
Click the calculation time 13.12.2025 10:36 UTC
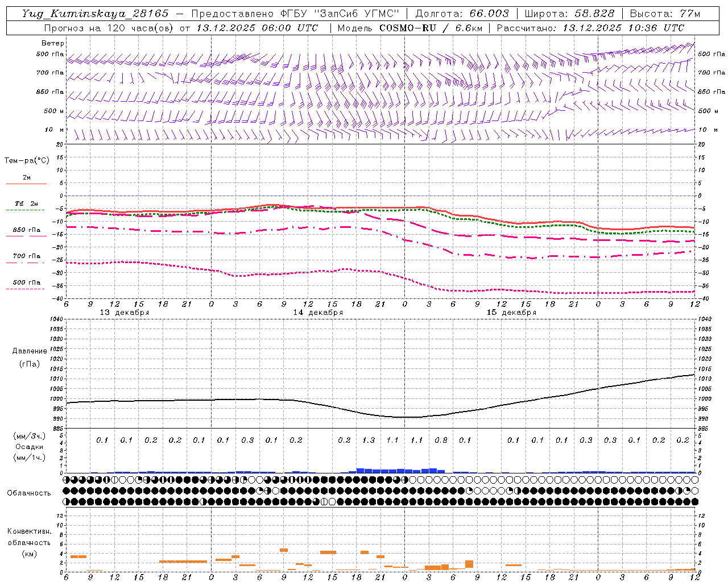pos(623,28)
